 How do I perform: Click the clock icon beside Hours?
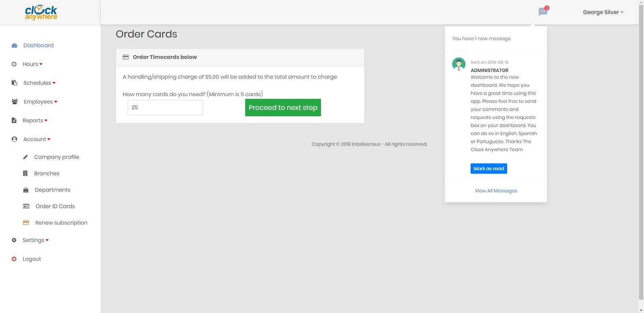tap(14, 64)
